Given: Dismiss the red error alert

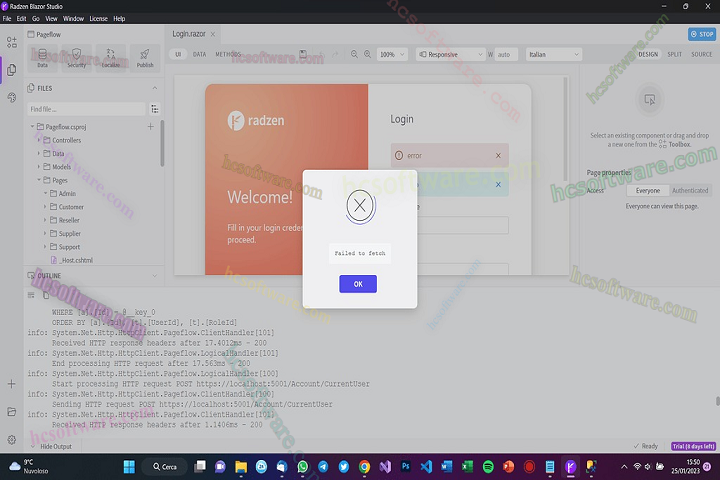Looking at the screenshot, I should pyautogui.click(x=498, y=156).
